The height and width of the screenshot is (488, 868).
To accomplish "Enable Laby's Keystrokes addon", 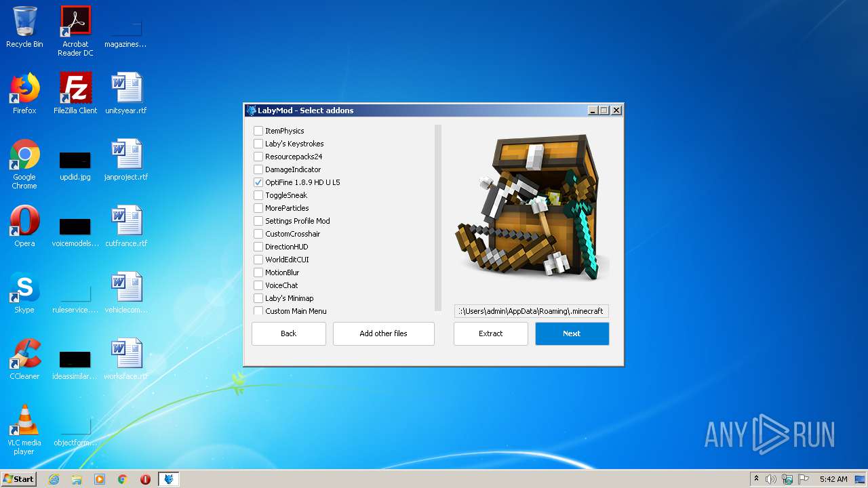I will click(x=258, y=144).
